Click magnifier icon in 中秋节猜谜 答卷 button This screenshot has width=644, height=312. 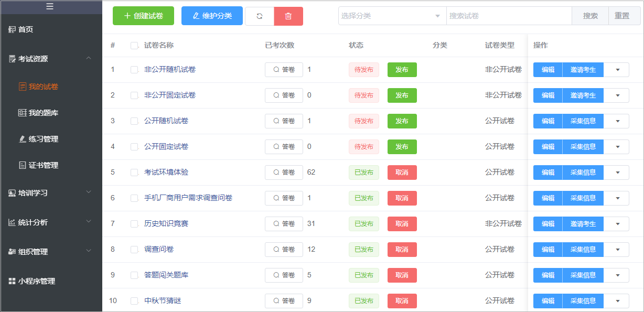click(x=276, y=301)
